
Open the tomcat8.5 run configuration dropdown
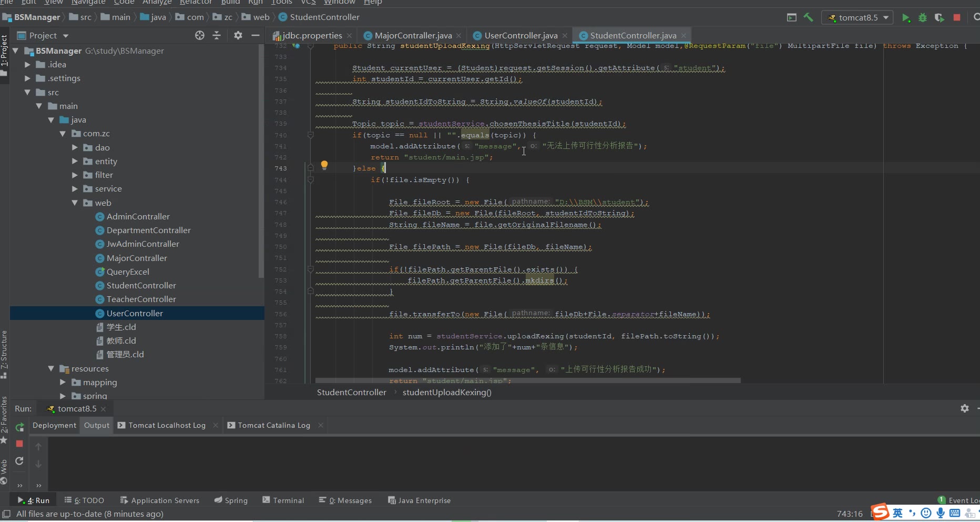[858, 17]
